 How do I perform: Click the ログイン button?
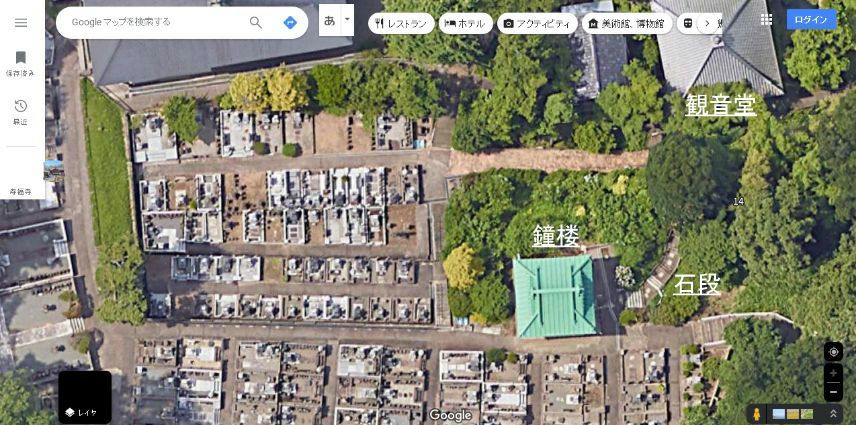pyautogui.click(x=811, y=19)
